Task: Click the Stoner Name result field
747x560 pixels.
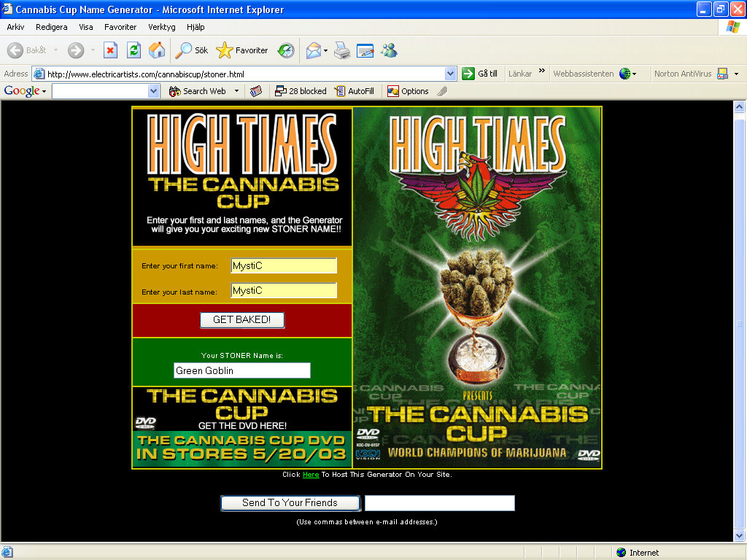Action: point(242,370)
